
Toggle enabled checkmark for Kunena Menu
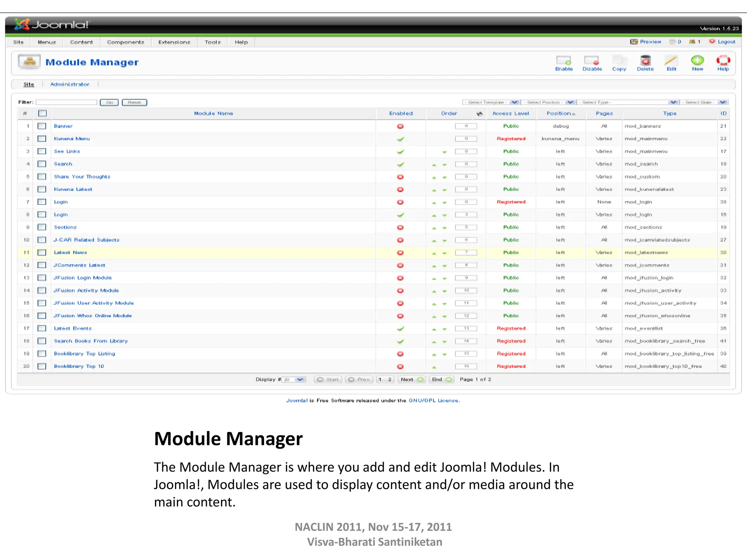tap(400, 139)
